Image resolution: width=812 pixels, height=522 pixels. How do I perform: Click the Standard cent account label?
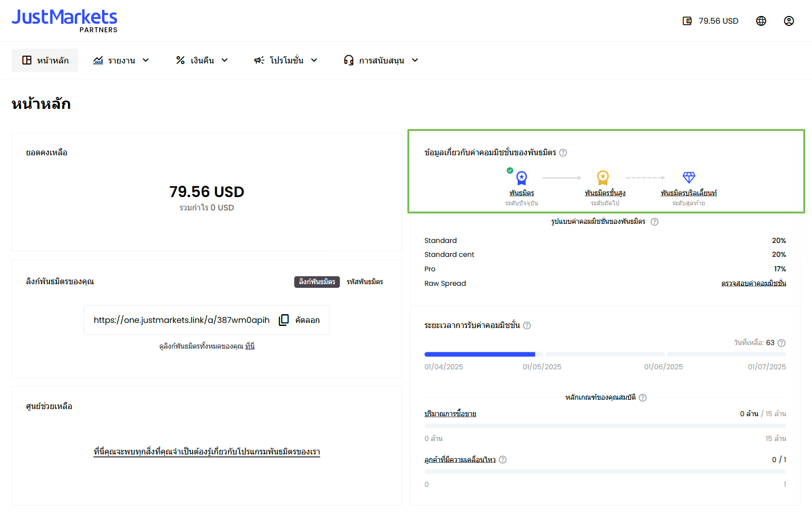click(x=449, y=255)
